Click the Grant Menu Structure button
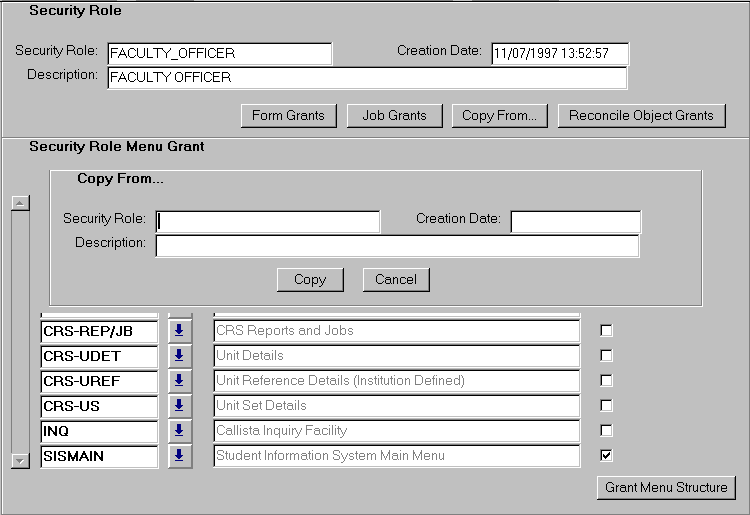This screenshot has height=515, width=750. point(666,488)
